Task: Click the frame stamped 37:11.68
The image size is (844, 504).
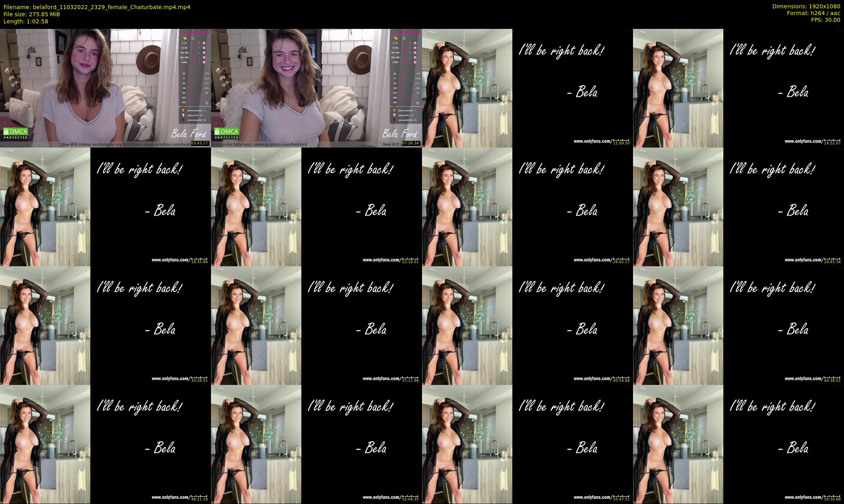Action: coord(316,325)
